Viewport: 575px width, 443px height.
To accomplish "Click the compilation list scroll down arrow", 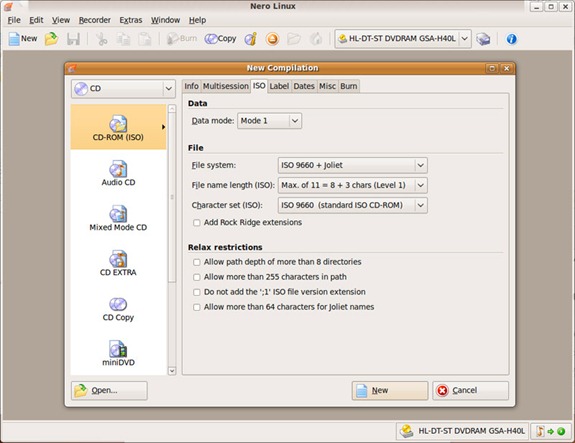I will click(x=172, y=371).
